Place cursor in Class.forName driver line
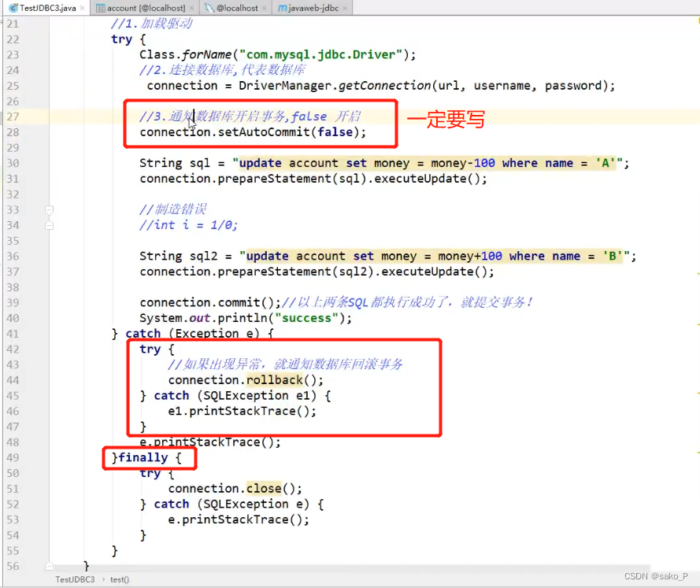This screenshot has width=700, height=588. pos(277,55)
